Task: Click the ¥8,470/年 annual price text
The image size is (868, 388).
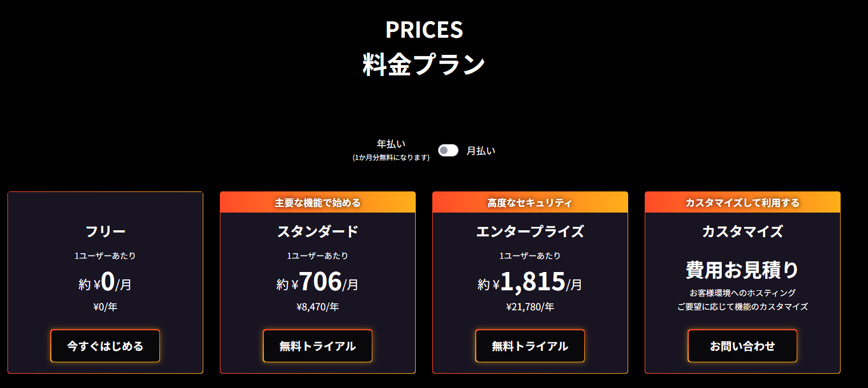Action: point(318,307)
